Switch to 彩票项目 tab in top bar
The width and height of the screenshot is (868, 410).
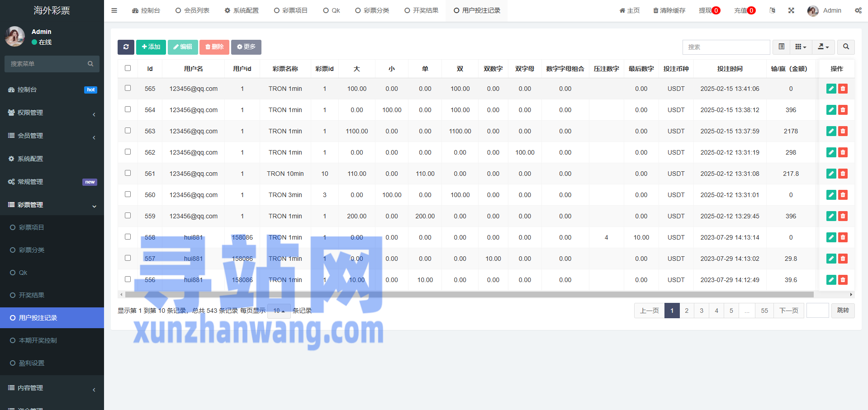[x=291, y=10]
